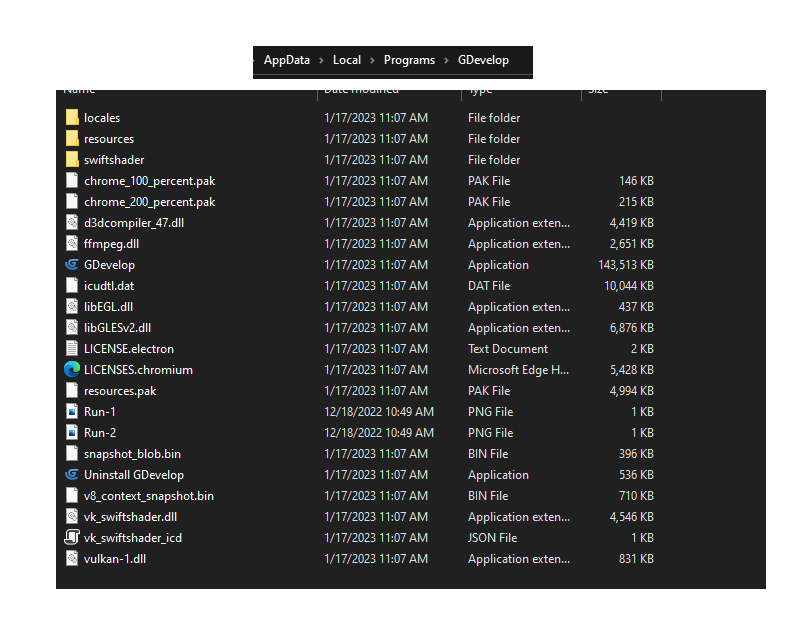
Task: Select the file name chrome_100_percent.pak
Action: (149, 181)
